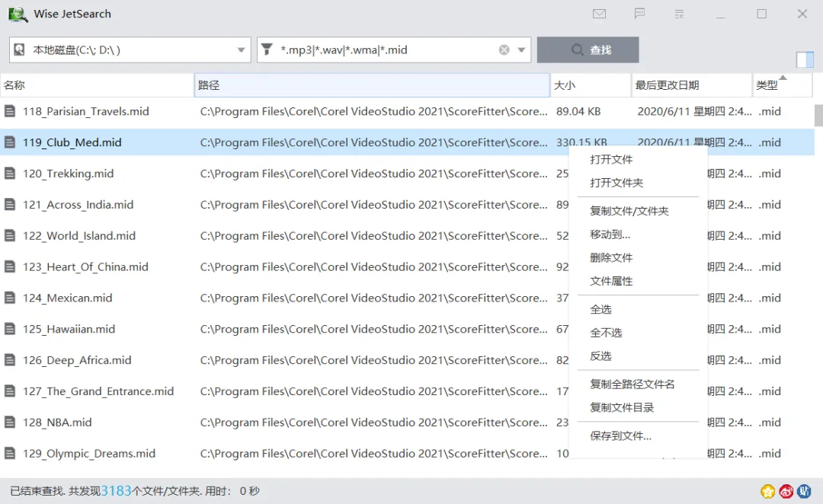Viewport: 823px width, 504px height.
Task: Select the 118_Parisian_Travels.mid file name
Action: point(85,111)
